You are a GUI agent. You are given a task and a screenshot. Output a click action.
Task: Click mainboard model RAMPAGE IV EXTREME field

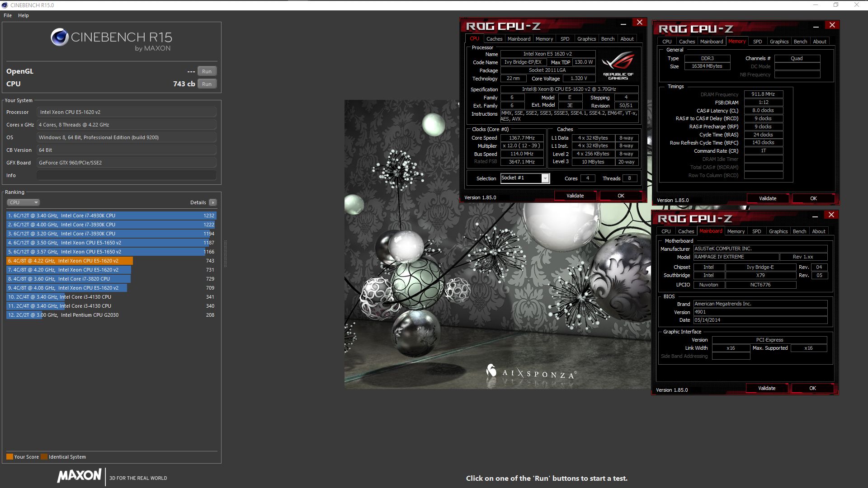736,257
